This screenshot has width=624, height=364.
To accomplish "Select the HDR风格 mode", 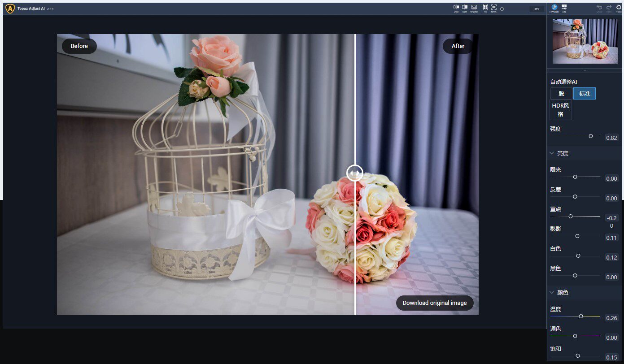I will [561, 110].
